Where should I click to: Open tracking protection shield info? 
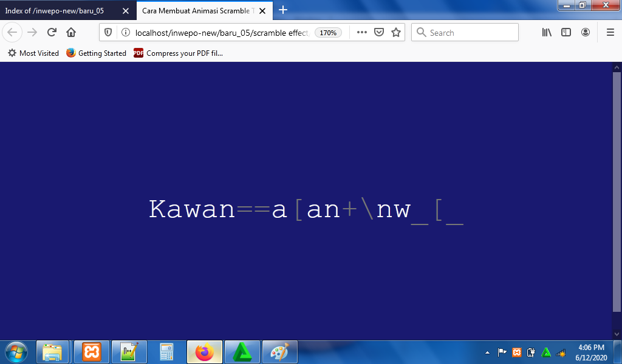108,33
